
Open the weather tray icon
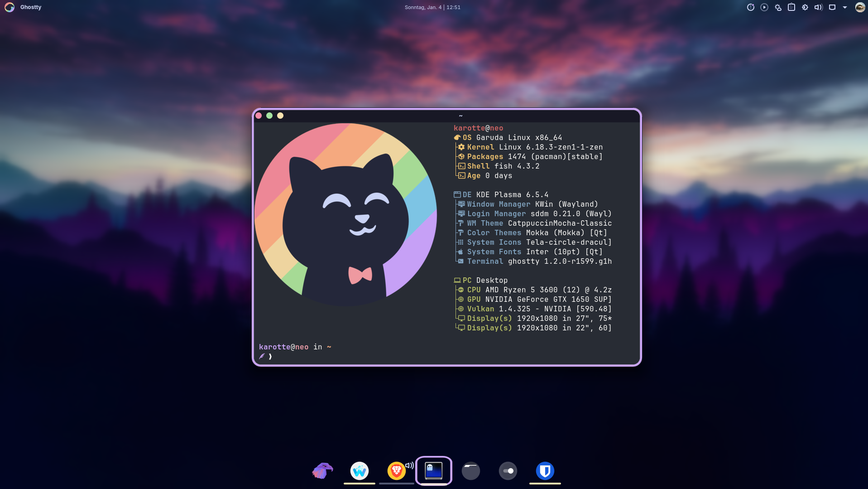point(778,7)
